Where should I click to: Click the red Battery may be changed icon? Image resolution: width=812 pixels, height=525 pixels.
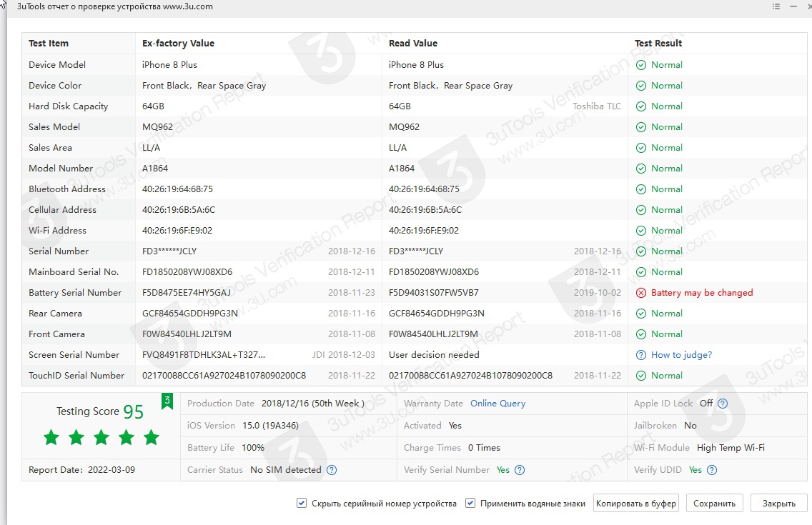641,293
